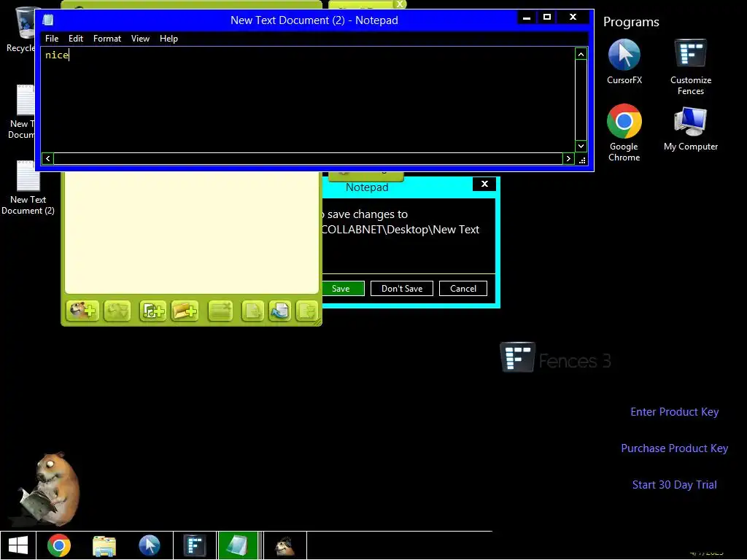Click Don't Save in the dialog
The width and height of the screenshot is (747, 560).
(x=402, y=289)
